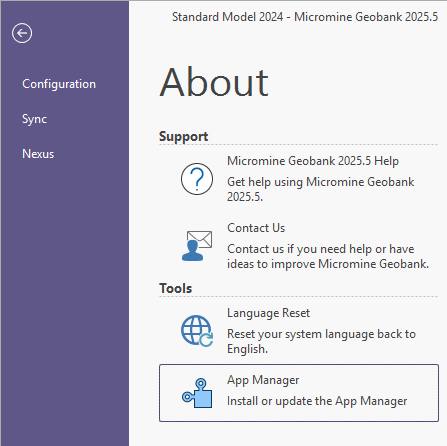Click the 'Contact us if you need help' description
The height and width of the screenshot is (446, 447).
[x=328, y=256]
